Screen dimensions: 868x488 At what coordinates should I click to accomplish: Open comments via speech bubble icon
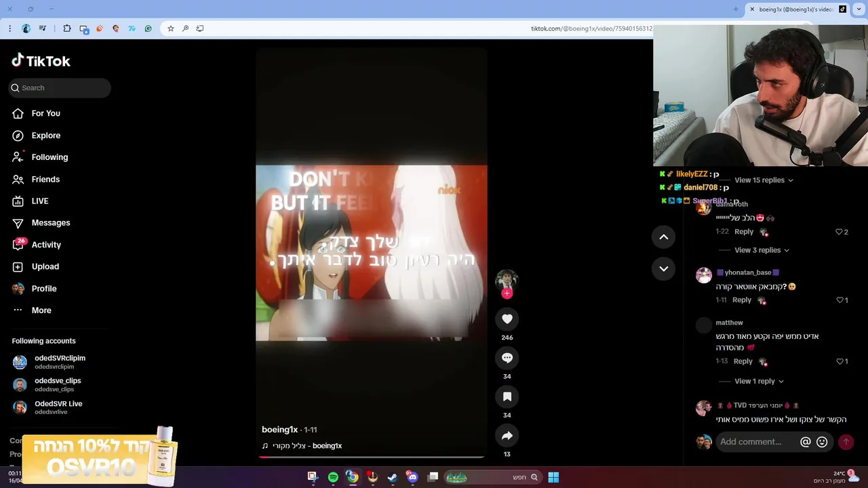(507, 358)
